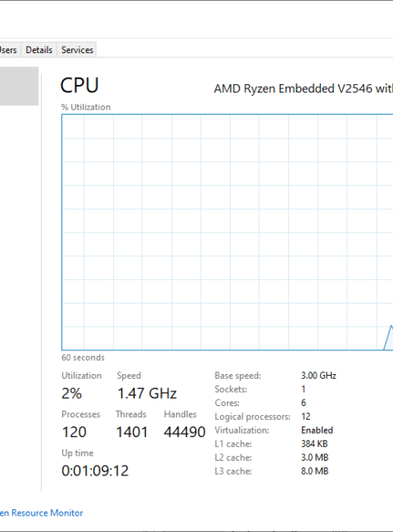This screenshot has height=532, width=393.
Task: Open the Services tab
Action: (77, 50)
